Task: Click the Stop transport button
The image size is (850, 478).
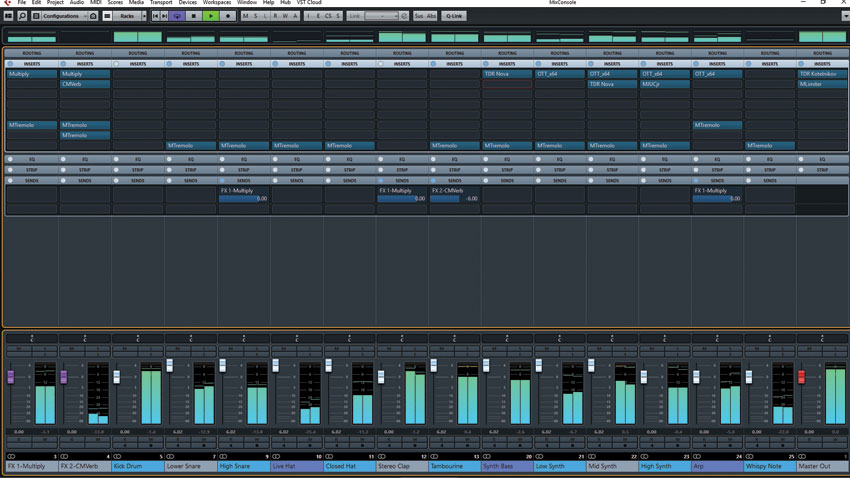Action: [x=194, y=16]
